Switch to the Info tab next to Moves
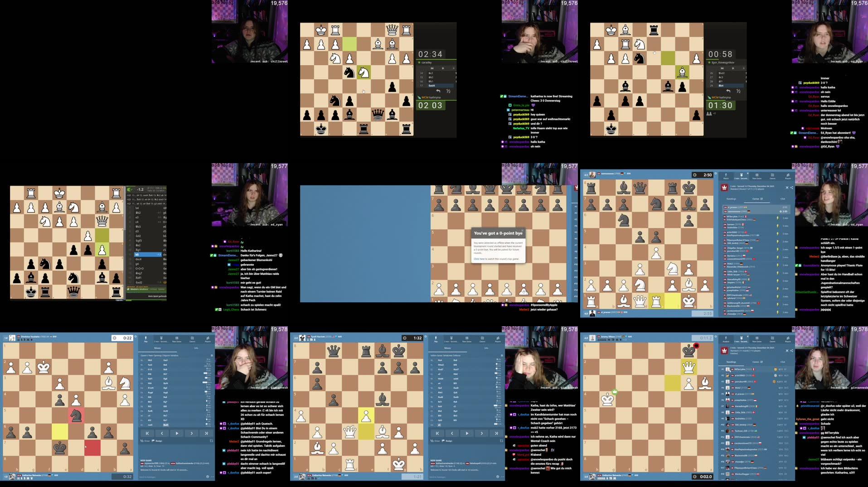 coord(196,347)
